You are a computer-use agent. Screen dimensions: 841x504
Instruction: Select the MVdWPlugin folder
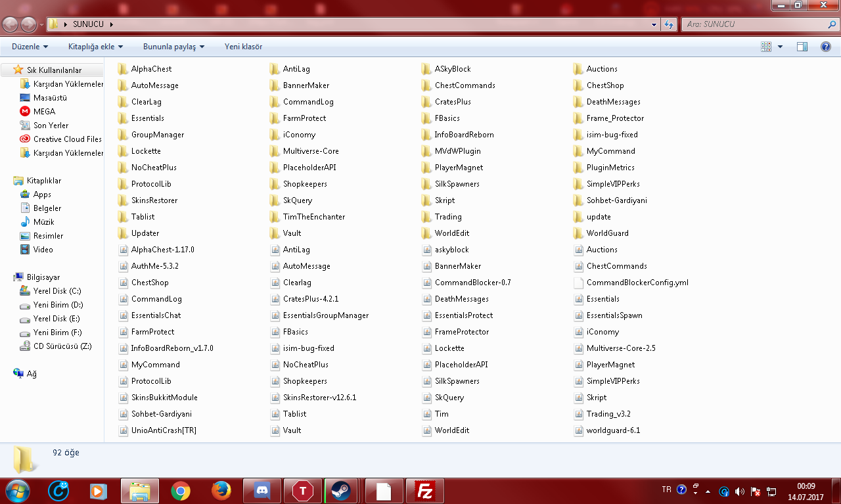[451, 151]
